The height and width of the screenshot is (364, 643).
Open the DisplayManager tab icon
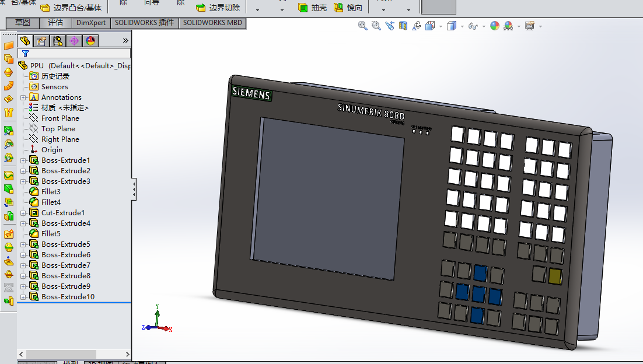(90, 41)
